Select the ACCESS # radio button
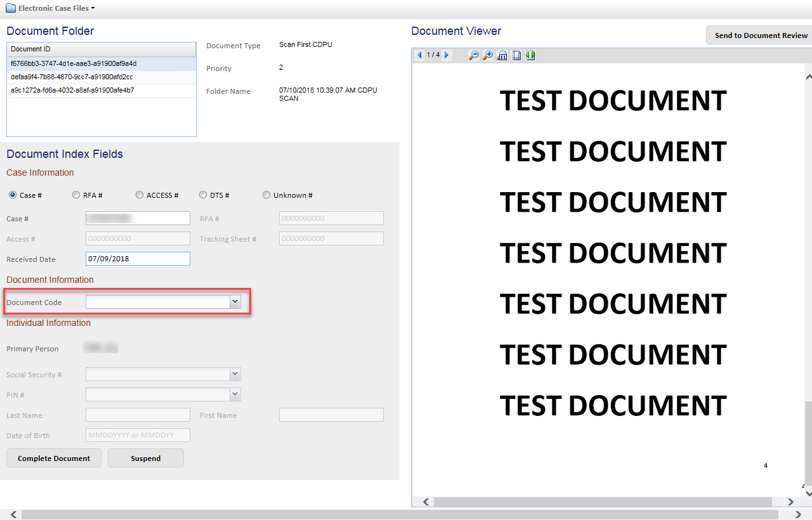Viewport: 812px width, 520px height. pyautogui.click(x=140, y=195)
